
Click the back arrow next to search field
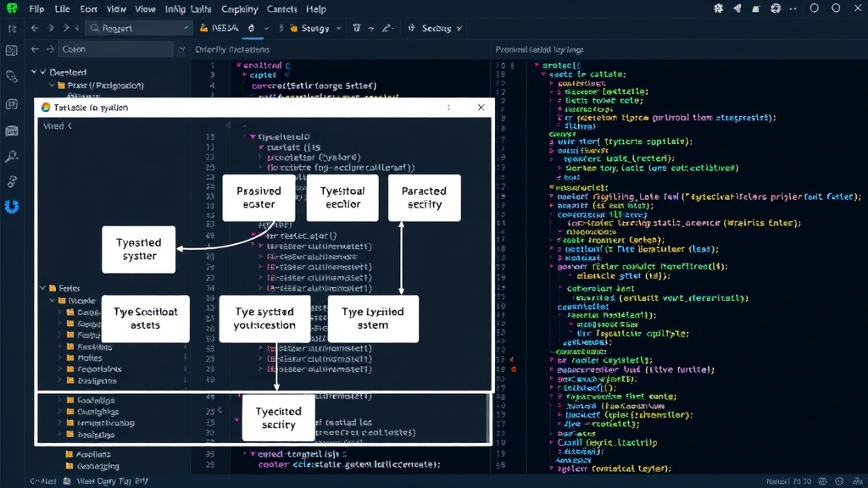pos(35,28)
